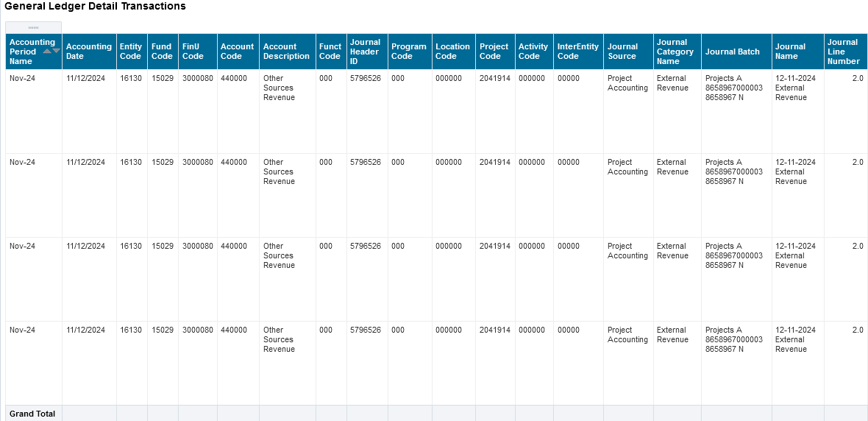Select Account Code 440000 in fourth row

(x=234, y=330)
